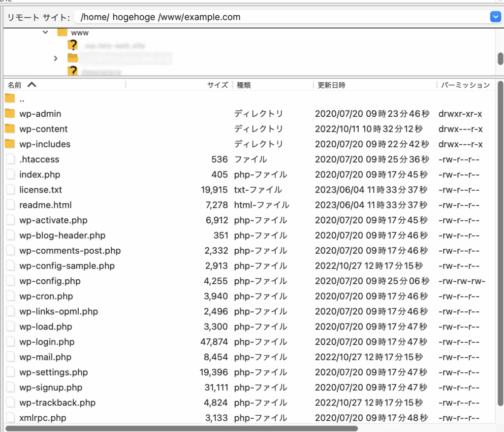Click the .htaccess file icon

[11, 159]
